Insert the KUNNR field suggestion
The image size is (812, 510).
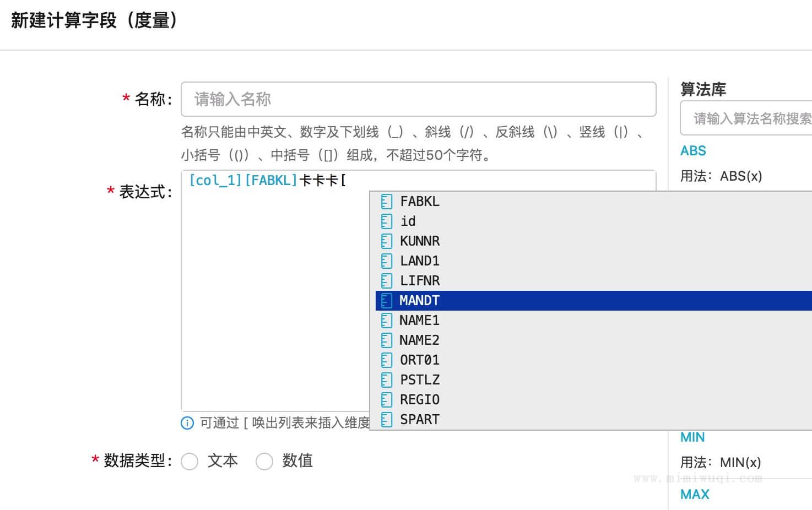(594, 241)
